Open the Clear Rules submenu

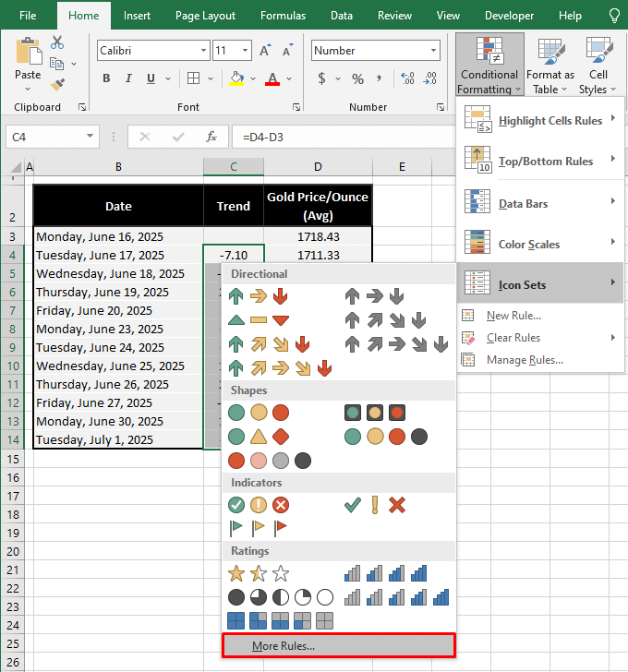(x=539, y=338)
